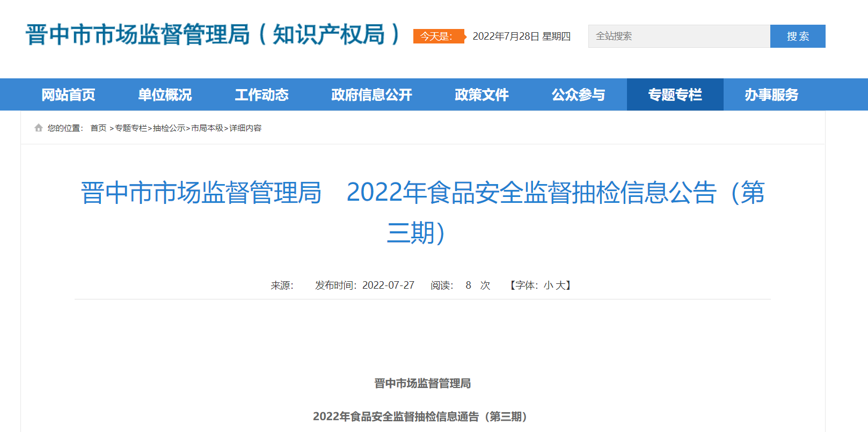Click the 阅读 count text
This screenshot has width=868, height=432.
click(x=461, y=285)
